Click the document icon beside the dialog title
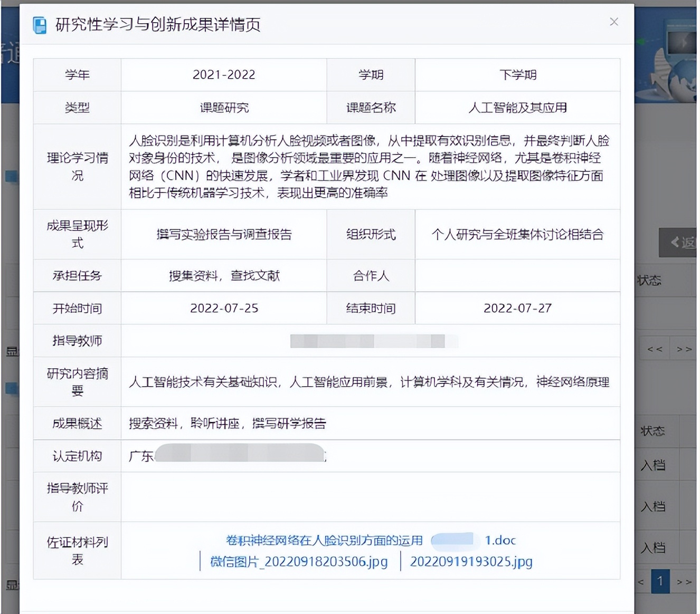The image size is (700, 614). (39, 24)
